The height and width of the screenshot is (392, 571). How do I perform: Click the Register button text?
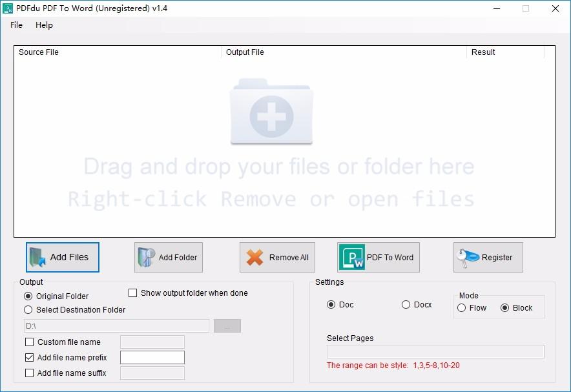pyautogui.click(x=497, y=258)
